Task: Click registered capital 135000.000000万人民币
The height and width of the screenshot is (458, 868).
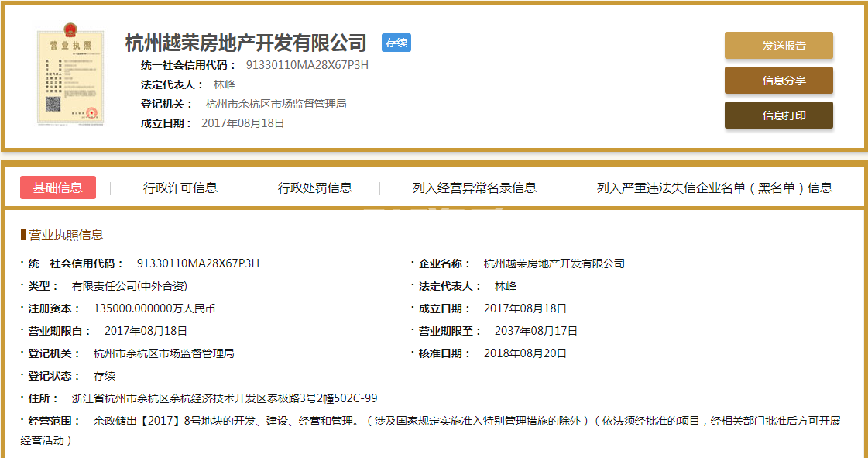Action: [x=154, y=308]
